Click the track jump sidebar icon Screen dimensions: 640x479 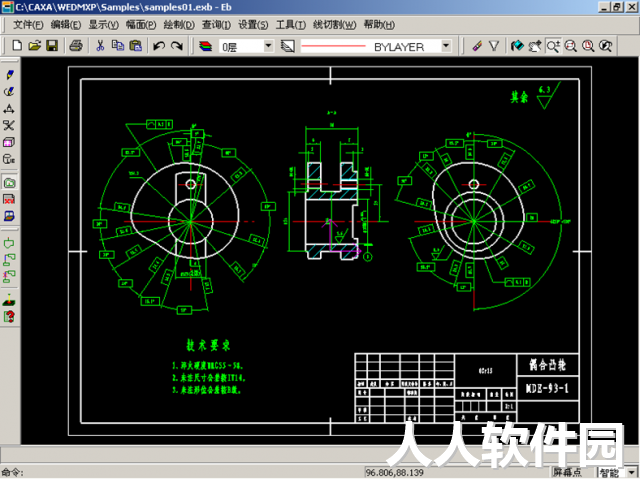pos(9,260)
